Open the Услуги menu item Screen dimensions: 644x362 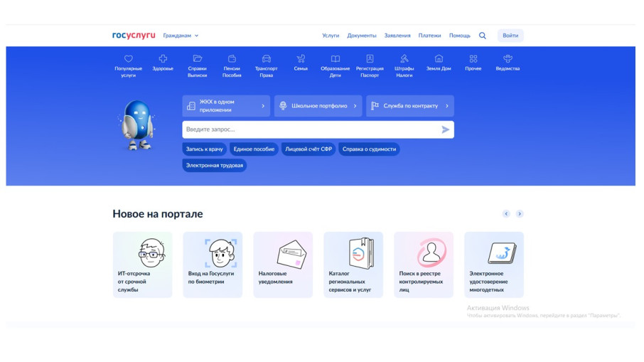coord(331,36)
